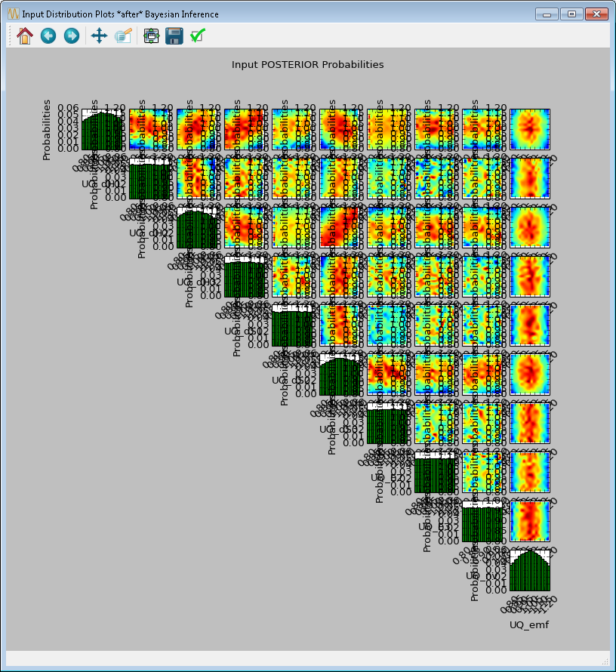Go back to previous view
This screenshot has height=672, width=616.
[x=48, y=35]
